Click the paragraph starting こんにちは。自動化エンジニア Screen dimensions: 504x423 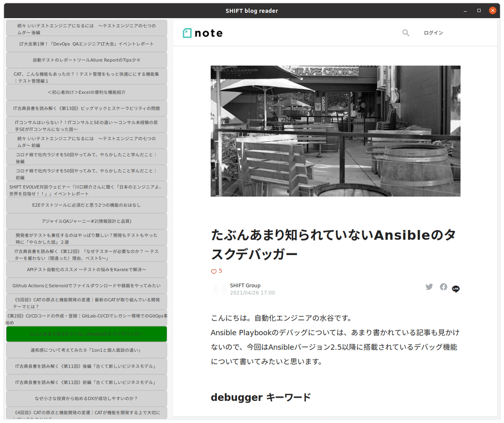(x=336, y=339)
